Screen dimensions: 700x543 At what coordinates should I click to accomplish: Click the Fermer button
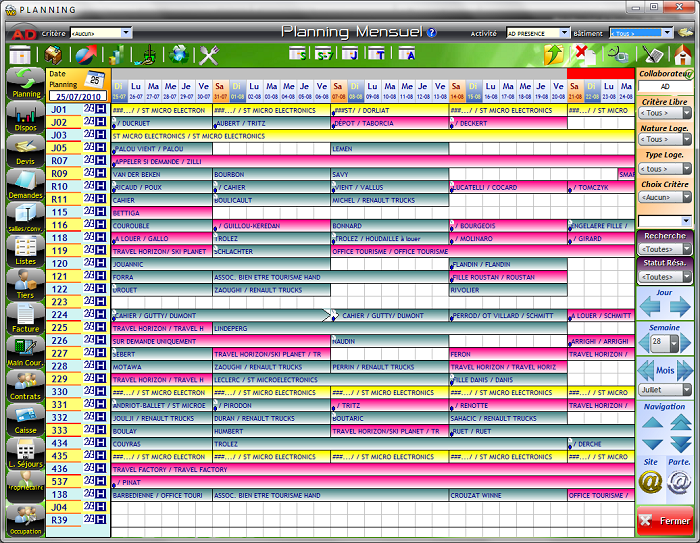coord(665,521)
